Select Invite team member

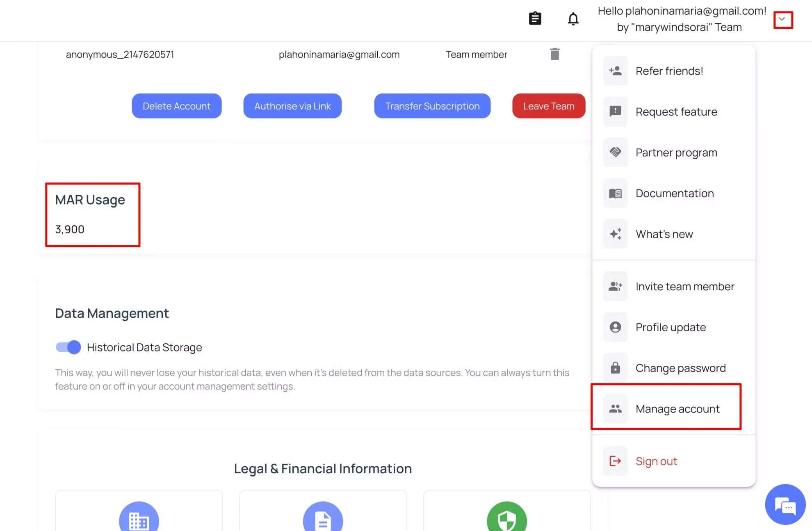click(x=684, y=287)
